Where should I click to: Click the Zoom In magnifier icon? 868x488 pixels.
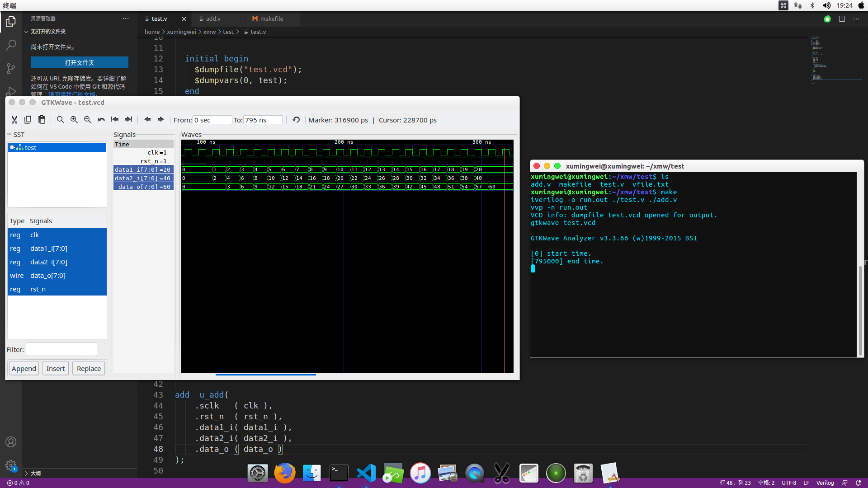pyautogui.click(x=74, y=120)
